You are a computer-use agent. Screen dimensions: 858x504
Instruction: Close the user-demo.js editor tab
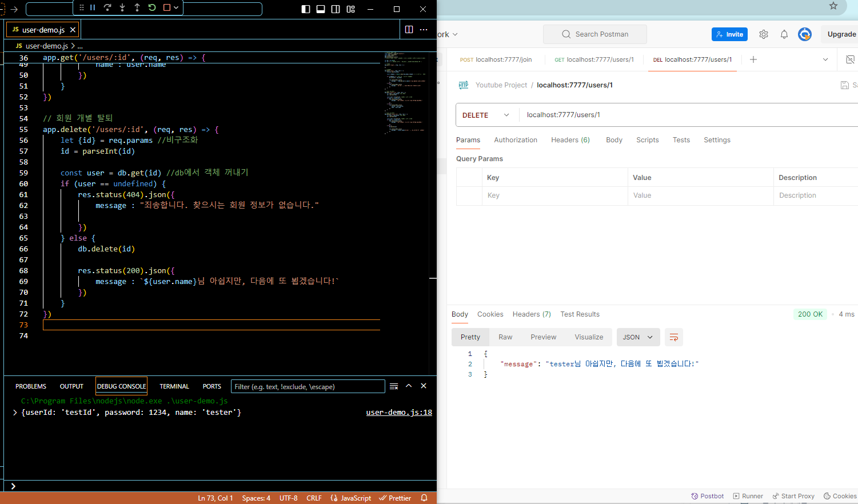point(73,30)
